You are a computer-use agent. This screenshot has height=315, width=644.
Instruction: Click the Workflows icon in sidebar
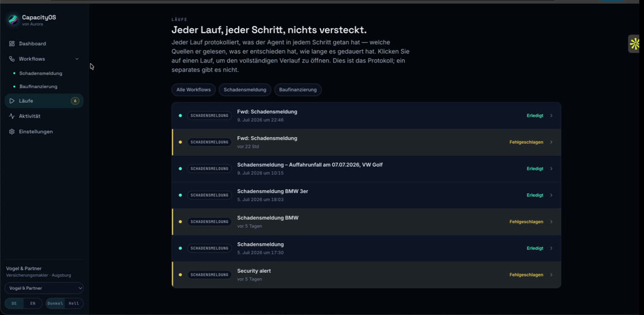coord(12,59)
